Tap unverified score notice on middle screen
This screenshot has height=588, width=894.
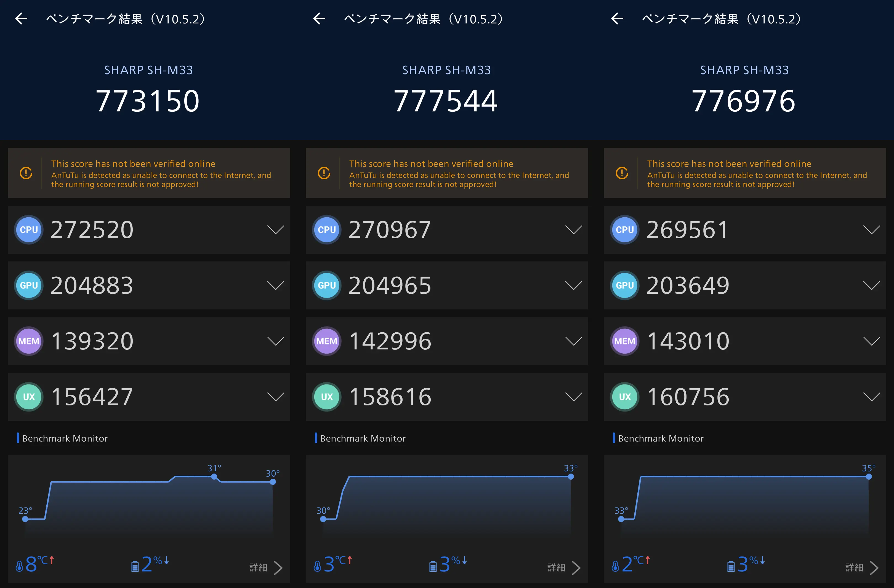(x=447, y=173)
